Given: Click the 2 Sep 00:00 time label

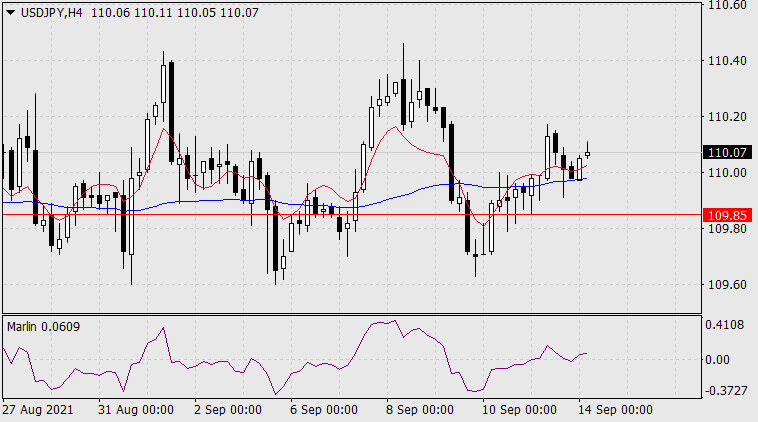Looking at the screenshot, I should 226,410.
